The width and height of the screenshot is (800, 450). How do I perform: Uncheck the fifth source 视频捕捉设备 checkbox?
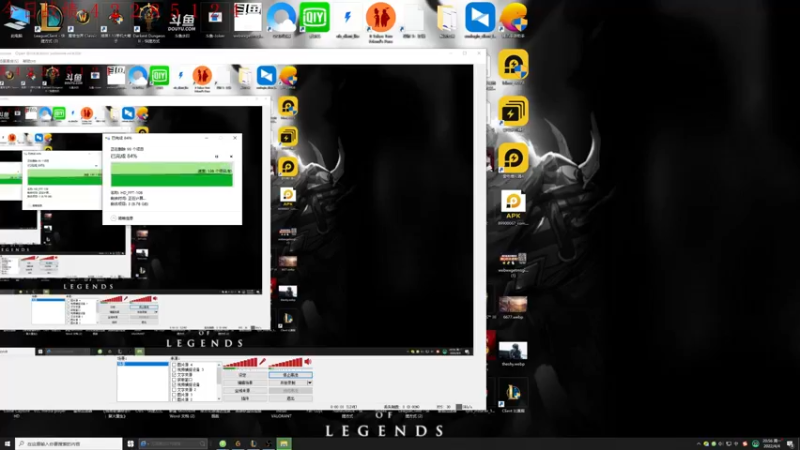174,385
